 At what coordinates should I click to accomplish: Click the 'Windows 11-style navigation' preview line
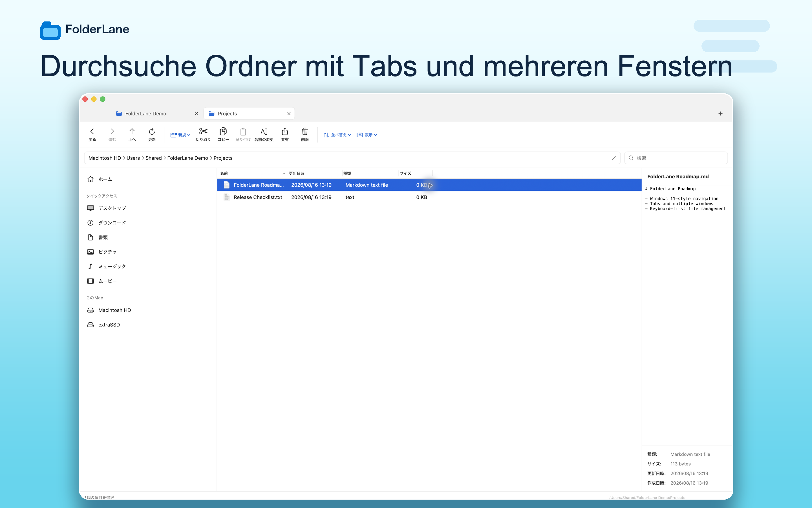pos(682,199)
